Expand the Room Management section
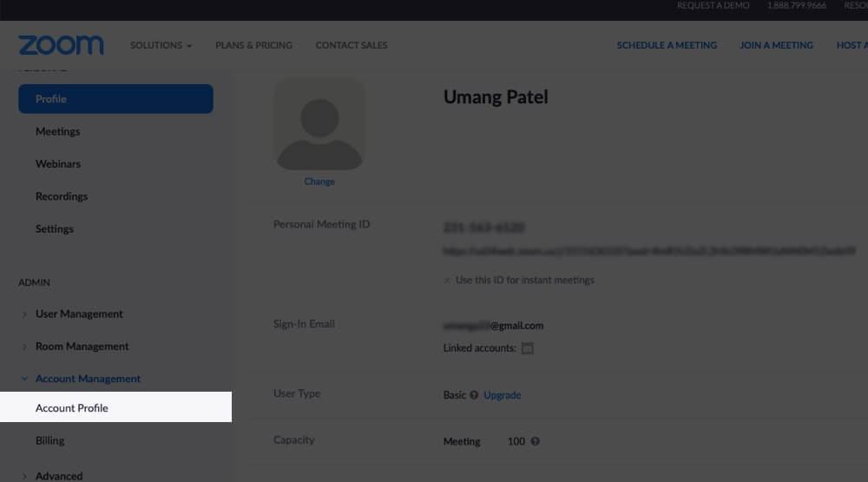868x482 pixels. pyautogui.click(x=82, y=347)
